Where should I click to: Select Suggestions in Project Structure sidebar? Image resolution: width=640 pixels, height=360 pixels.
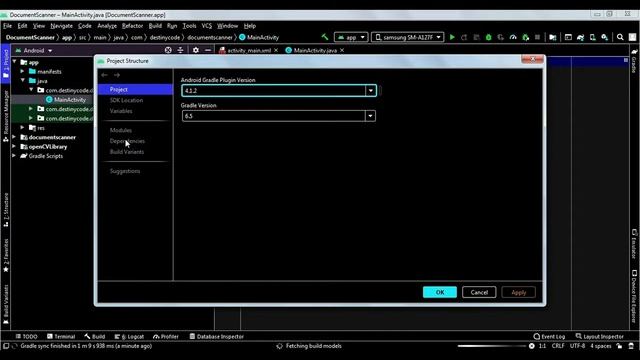[125, 171]
